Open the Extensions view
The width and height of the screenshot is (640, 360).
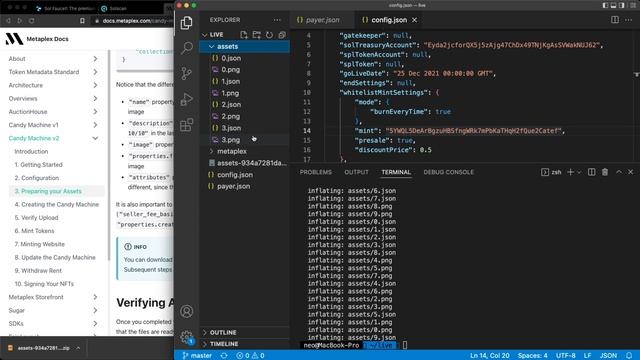click(187, 125)
